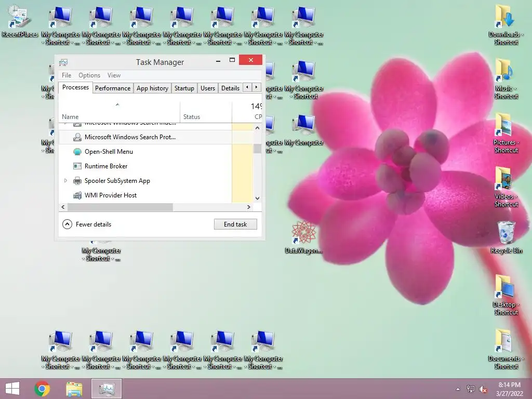Click the Open-Shell Menu process icon

77,152
